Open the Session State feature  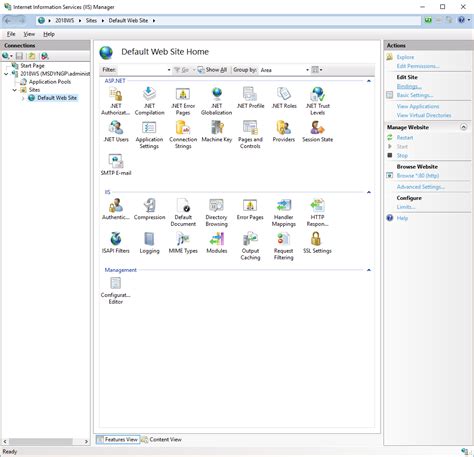tap(318, 132)
